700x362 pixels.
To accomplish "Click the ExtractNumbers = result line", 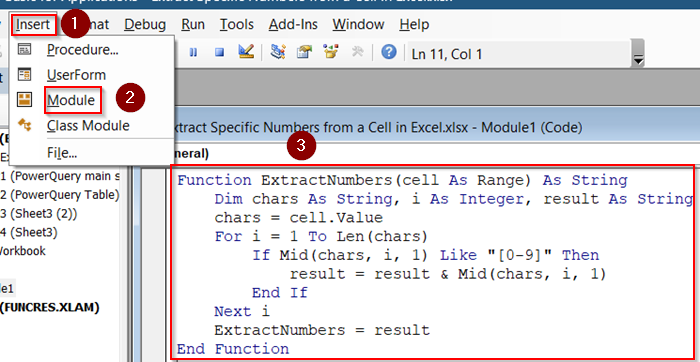I will click(322, 330).
